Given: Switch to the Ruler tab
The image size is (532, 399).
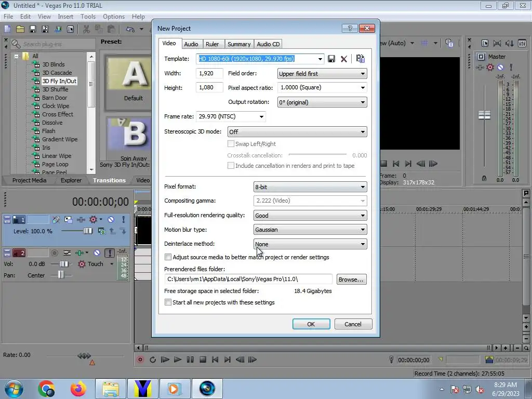Looking at the screenshot, I should coord(212,44).
